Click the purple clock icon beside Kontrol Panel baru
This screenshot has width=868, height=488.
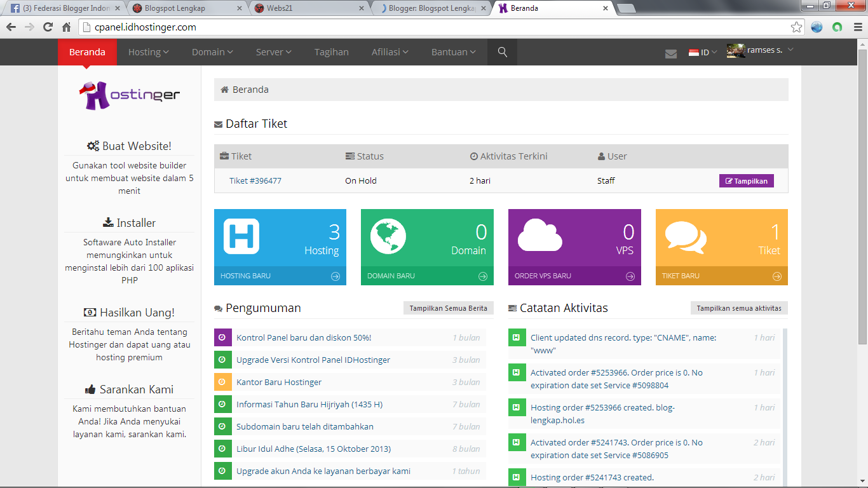click(222, 337)
